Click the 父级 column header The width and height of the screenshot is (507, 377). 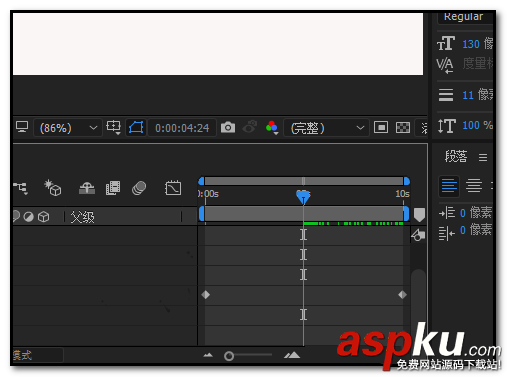click(x=82, y=217)
